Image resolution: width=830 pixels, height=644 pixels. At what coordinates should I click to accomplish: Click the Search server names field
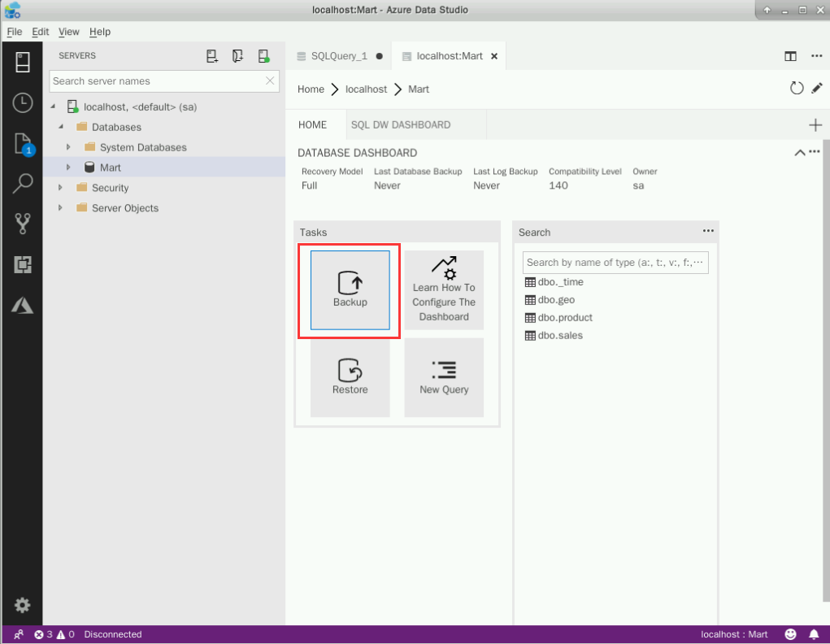(157, 81)
